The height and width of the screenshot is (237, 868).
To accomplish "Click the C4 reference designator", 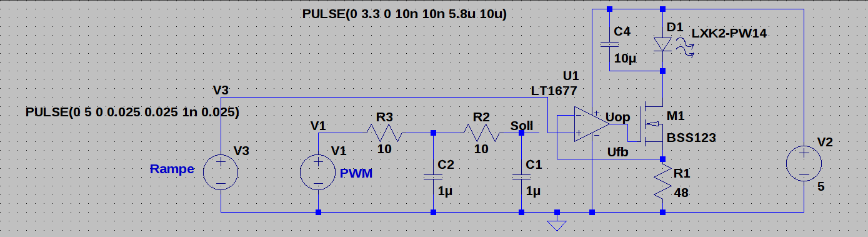I will (622, 31).
